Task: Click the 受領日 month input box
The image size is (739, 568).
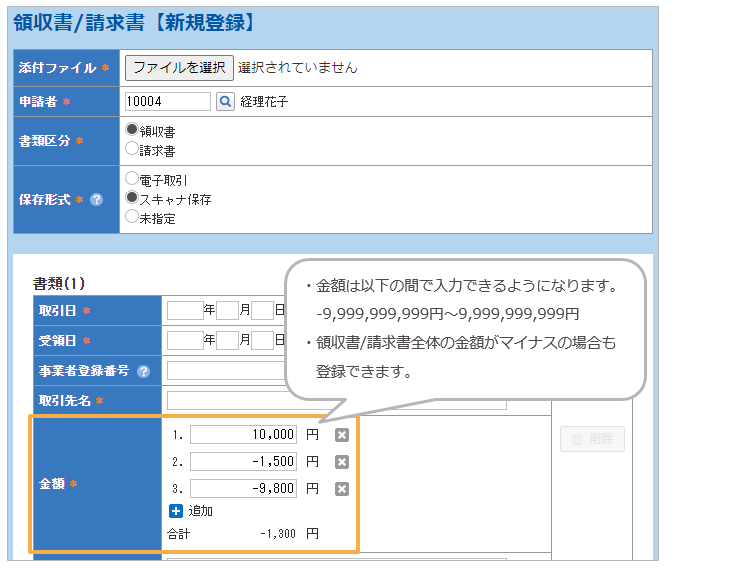Action: (x=227, y=340)
